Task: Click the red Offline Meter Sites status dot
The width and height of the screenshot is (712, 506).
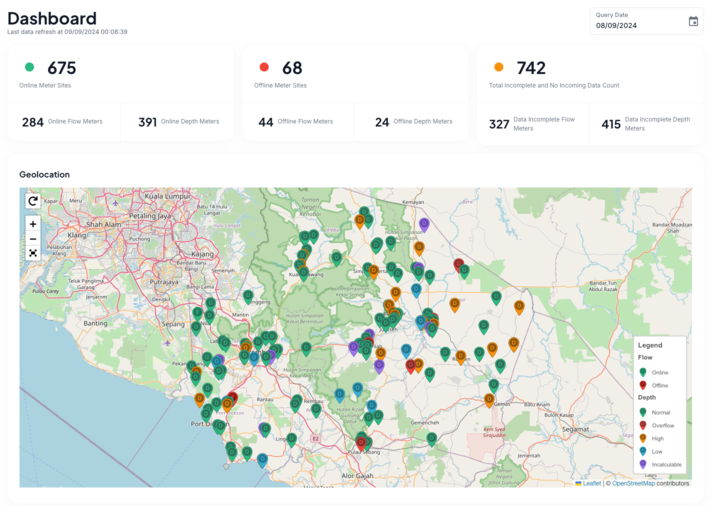Action: tap(264, 67)
